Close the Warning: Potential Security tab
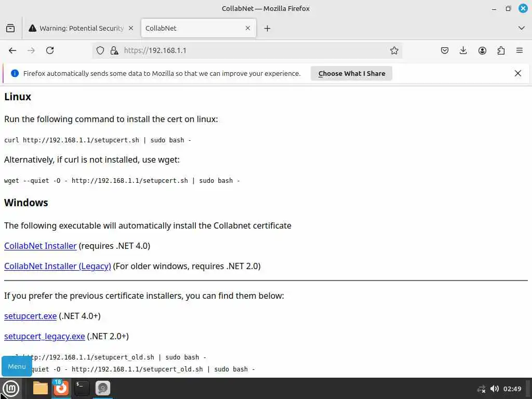The height and width of the screenshot is (399, 532). pyautogui.click(x=131, y=28)
